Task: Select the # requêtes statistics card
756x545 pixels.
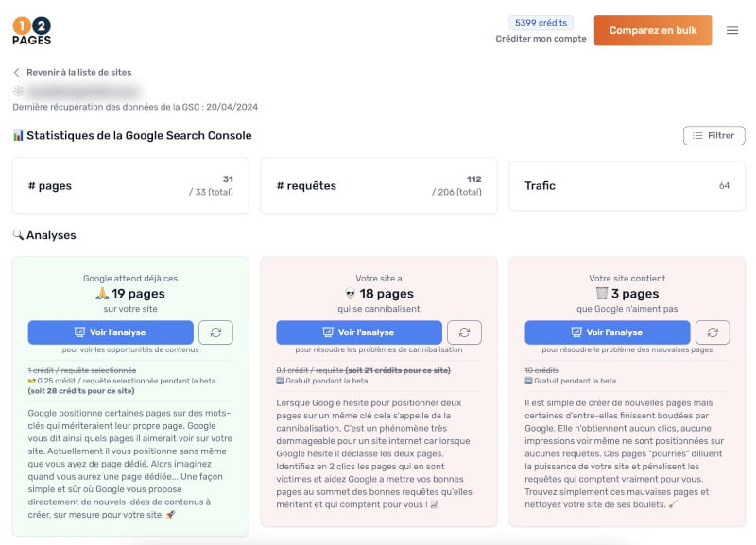Action: pyautogui.click(x=378, y=186)
